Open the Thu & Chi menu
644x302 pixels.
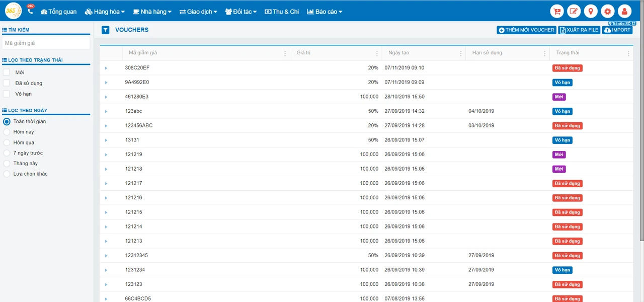282,12
